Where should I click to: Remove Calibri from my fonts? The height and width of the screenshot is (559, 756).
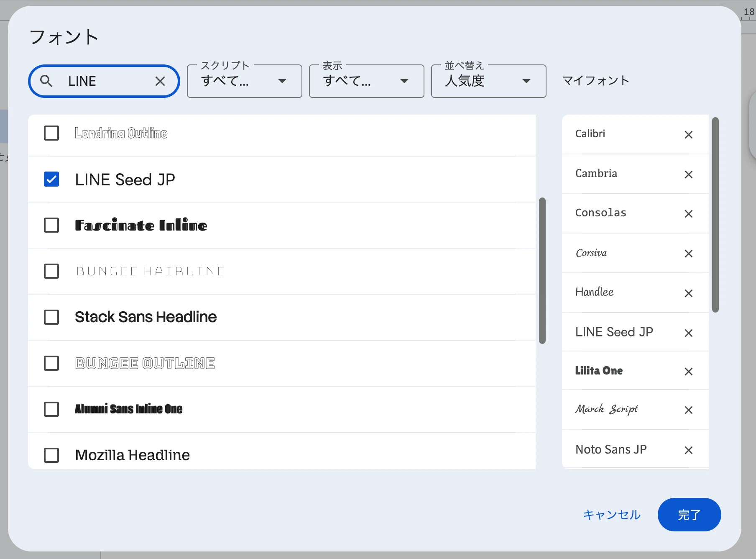[x=688, y=135]
